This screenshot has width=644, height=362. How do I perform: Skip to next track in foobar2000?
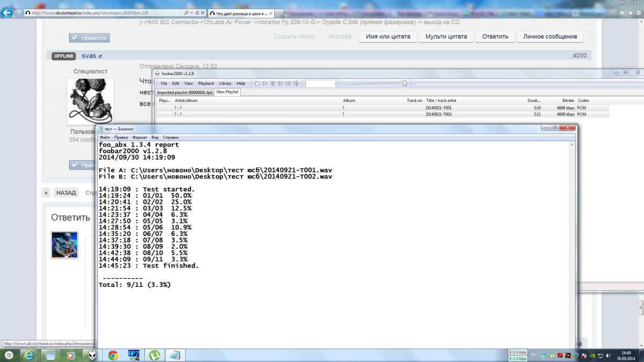pos(288,84)
